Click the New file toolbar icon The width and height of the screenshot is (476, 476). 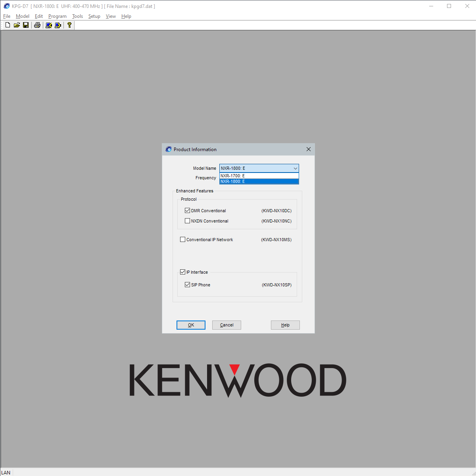point(8,25)
